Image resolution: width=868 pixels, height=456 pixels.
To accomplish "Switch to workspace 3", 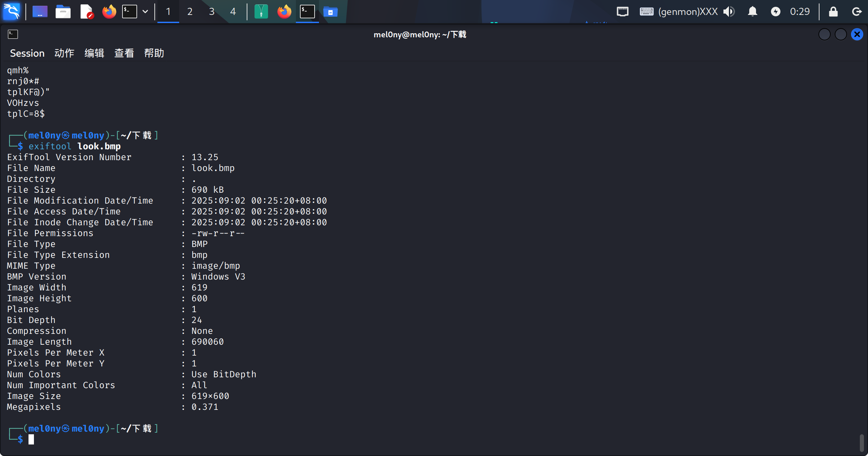I will point(211,12).
